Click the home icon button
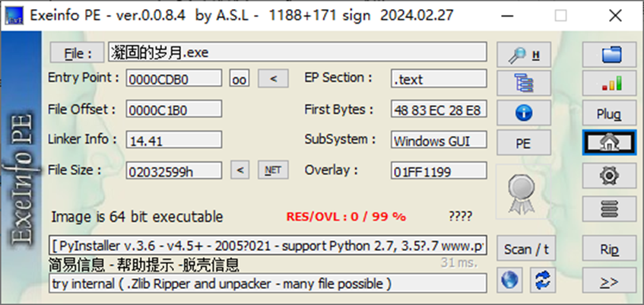644x305 pixels. tap(610, 142)
